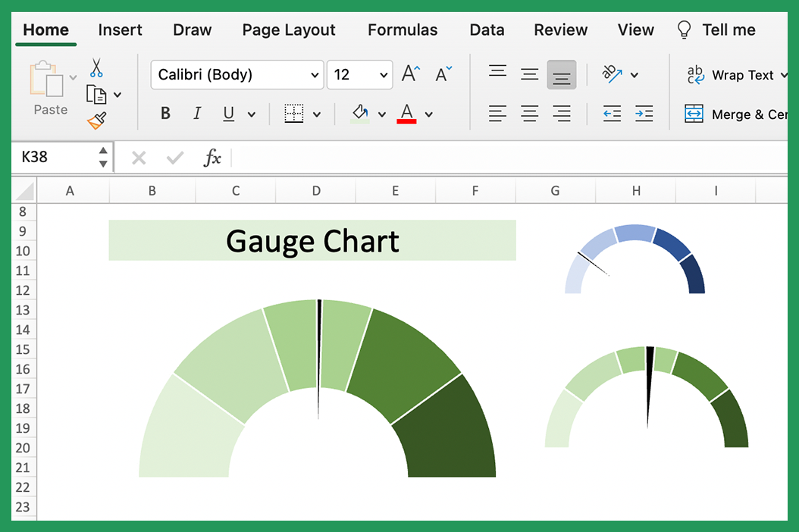Open the Calibri font dropdown
This screenshot has width=799, height=532.
(x=314, y=75)
